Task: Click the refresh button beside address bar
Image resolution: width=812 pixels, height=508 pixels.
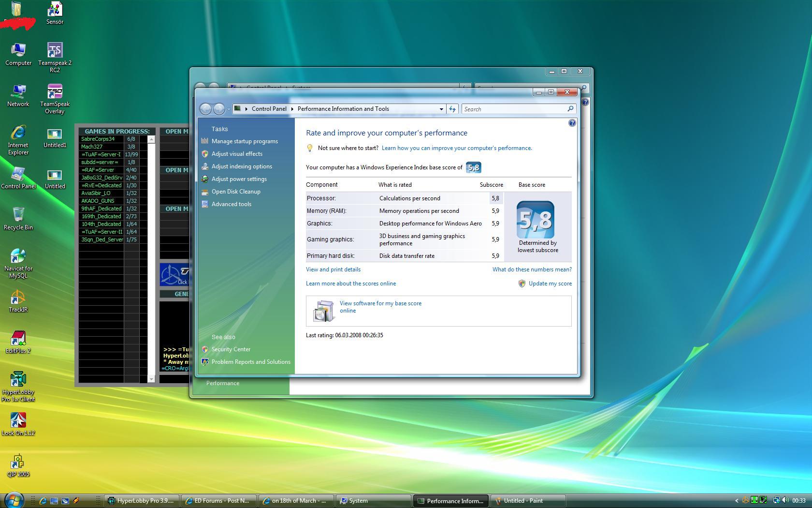Action: point(452,109)
